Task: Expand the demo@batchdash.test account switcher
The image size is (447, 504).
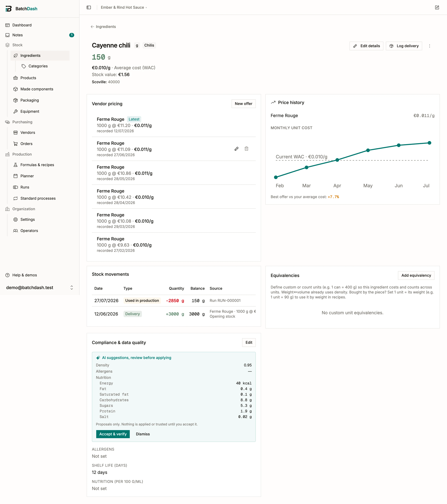Action: tap(40, 288)
